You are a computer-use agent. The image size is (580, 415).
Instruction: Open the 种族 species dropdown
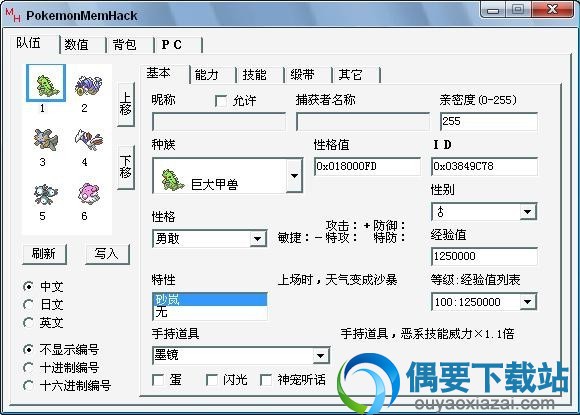(294, 176)
